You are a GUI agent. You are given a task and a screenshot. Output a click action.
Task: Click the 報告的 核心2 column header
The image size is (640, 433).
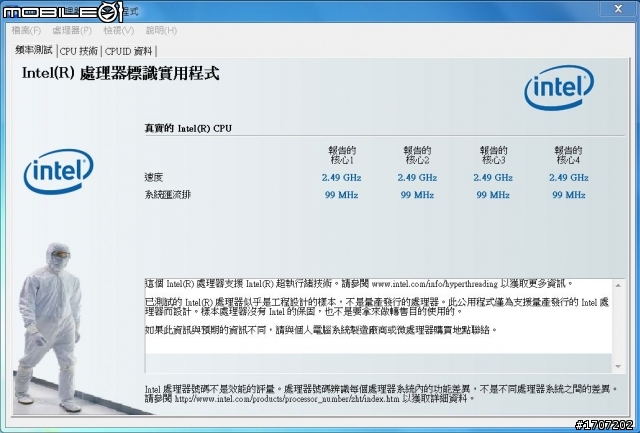(417, 155)
